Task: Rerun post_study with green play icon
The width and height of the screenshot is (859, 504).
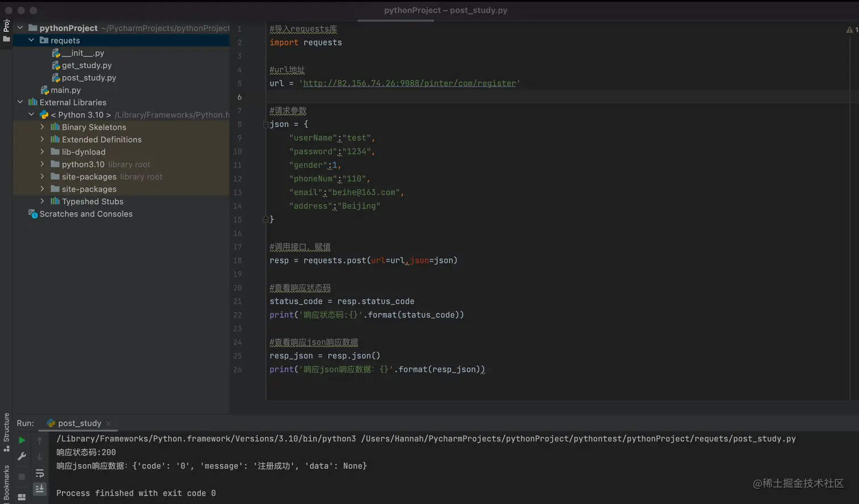Action: [22, 440]
